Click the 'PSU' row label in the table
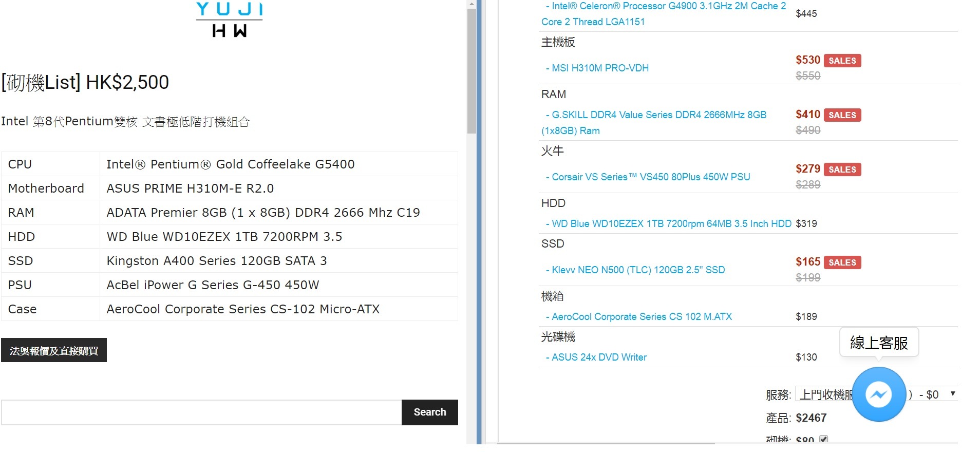Screen dimensions: 980x452 20,285
